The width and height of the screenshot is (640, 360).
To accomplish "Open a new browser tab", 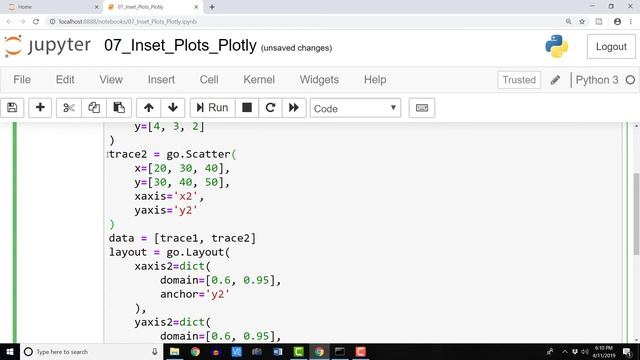I will pos(212,7).
